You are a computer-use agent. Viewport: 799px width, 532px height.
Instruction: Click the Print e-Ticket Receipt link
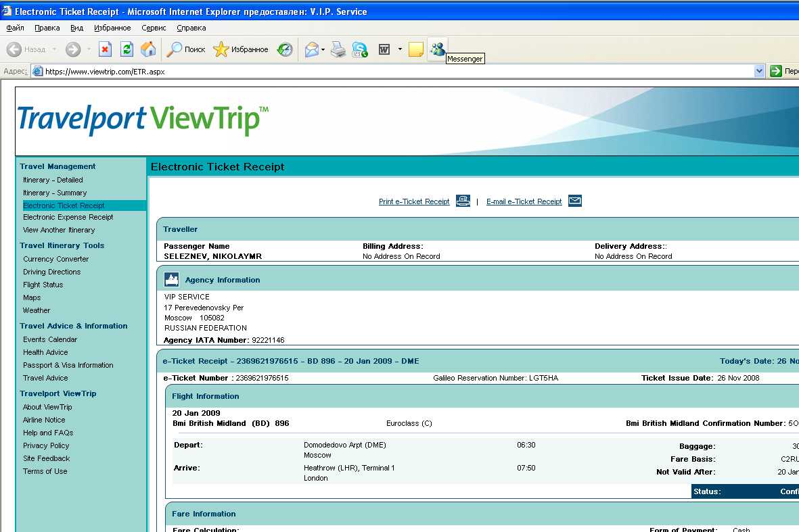[414, 201]
